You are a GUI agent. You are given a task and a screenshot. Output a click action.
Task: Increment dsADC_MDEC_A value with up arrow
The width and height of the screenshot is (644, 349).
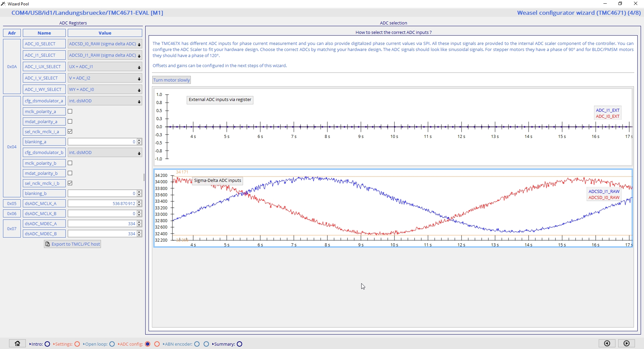139,222
